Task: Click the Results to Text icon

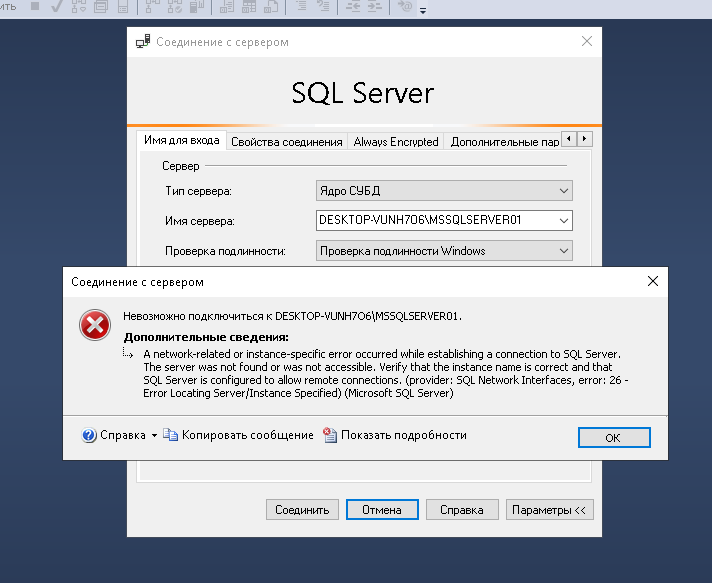Action: point(227,6)
